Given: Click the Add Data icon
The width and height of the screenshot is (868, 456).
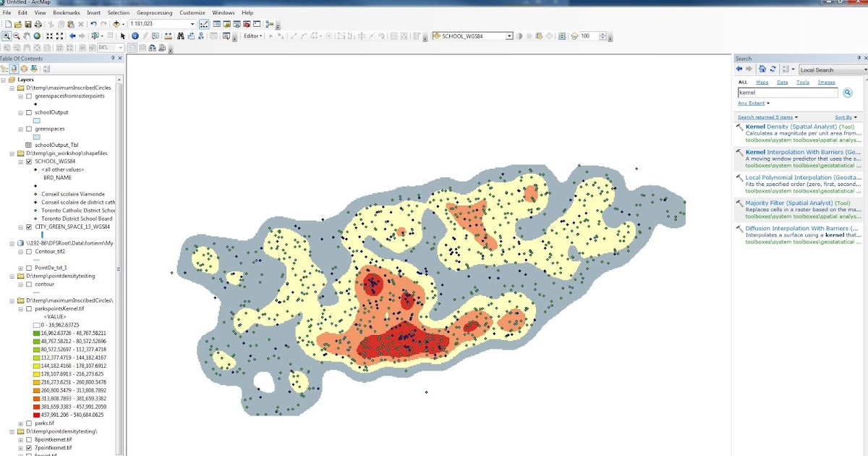Looking at the screenshot, I should tap(116, 25).
